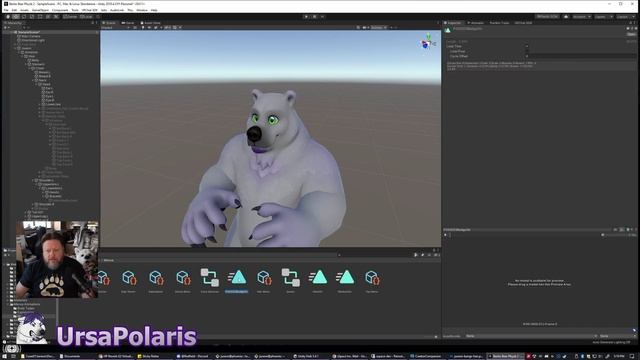Open the Assets menu

24,10
